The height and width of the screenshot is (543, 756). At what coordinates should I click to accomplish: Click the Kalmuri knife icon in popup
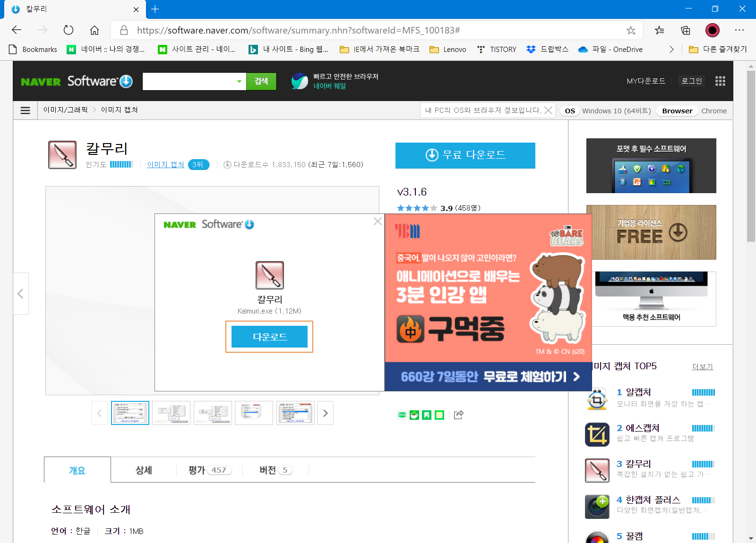tap(270, 275)
